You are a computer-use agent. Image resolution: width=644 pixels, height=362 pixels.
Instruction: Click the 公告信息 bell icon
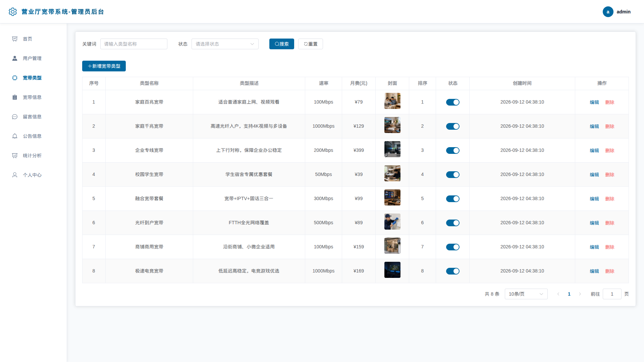tap(15, 136)
